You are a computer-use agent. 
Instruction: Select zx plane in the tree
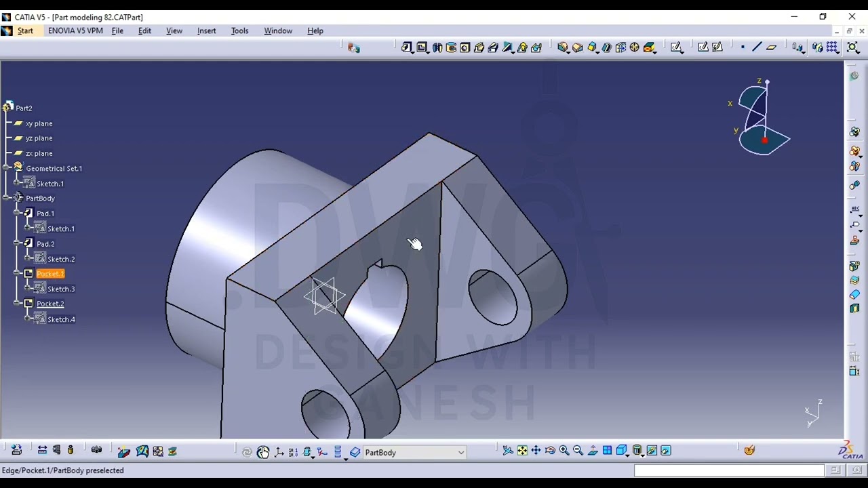[39, 153]
